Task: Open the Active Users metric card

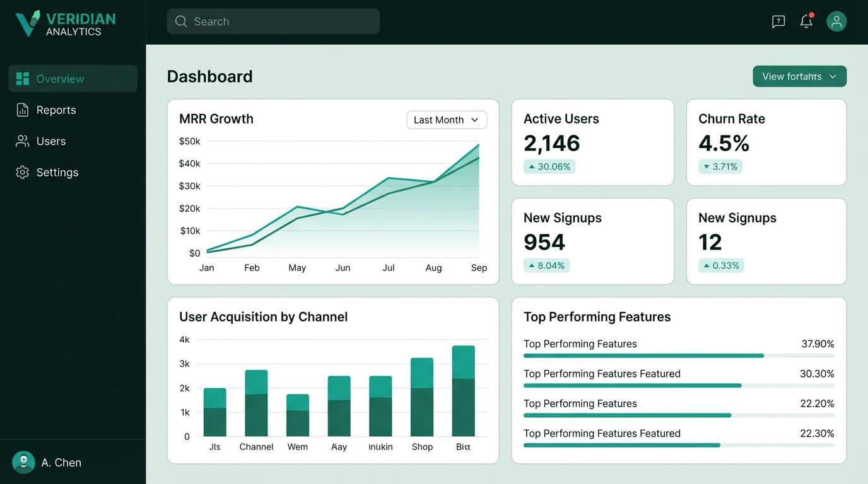Action: 592,142
